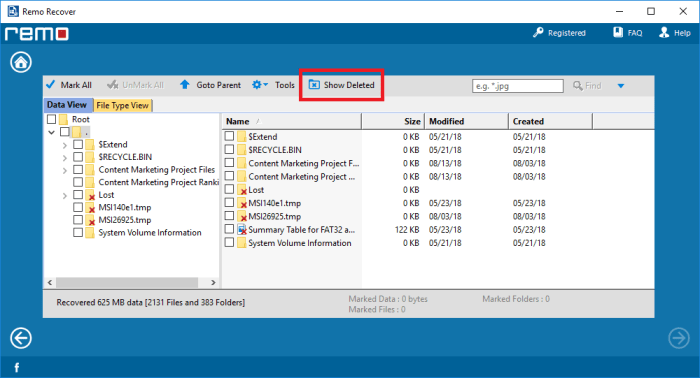Collapse the drive node under Root
The width and height of the screenshot is (700, 378).
click(51, 132)
